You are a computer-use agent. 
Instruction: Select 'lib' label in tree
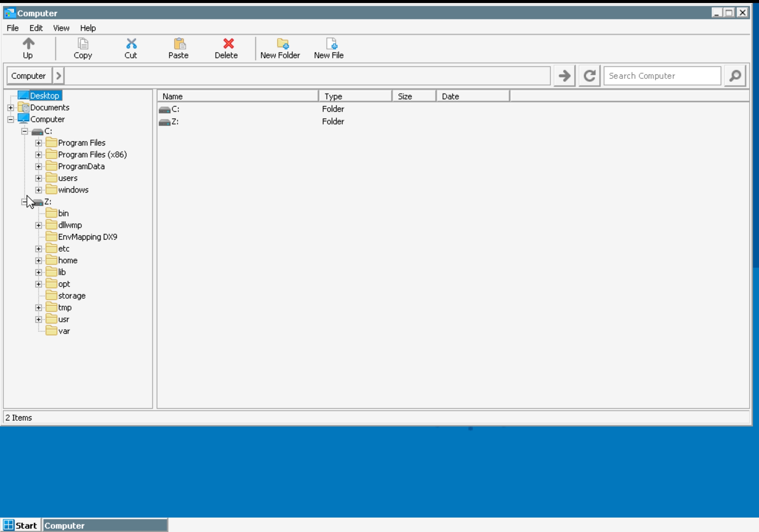pos(62,272)
